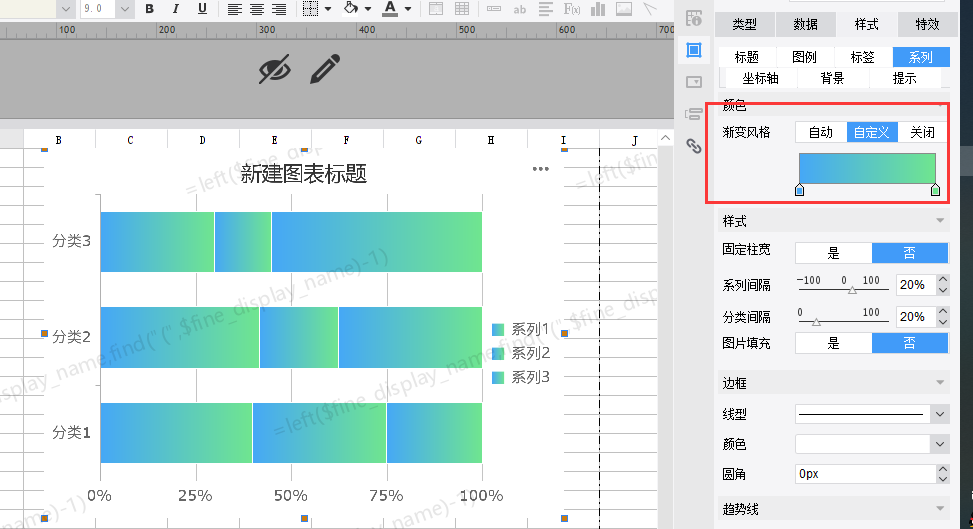Screen dimensions: 973x529
Task: Set 渐变风格 to 关闭
Action: click(x=922, y=132)
